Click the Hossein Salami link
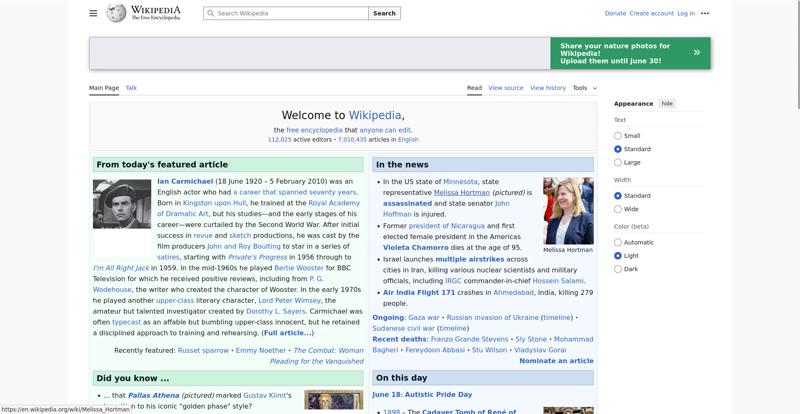 tap(558, 281)
